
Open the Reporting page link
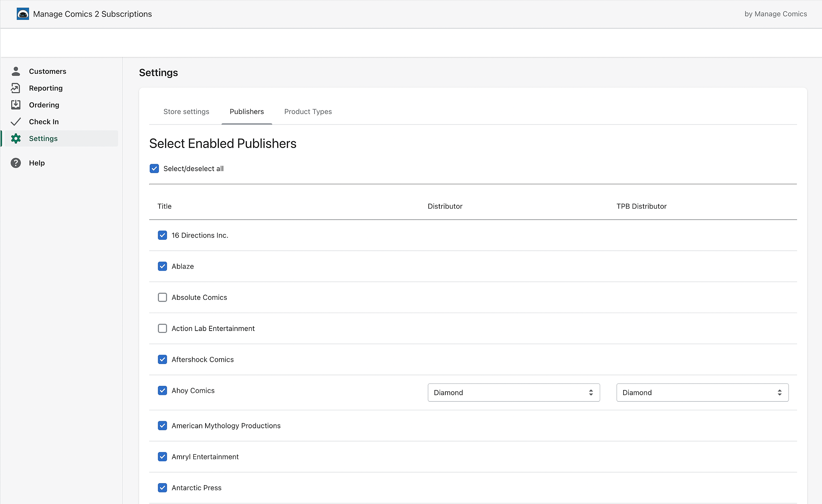tap(46, 88)
